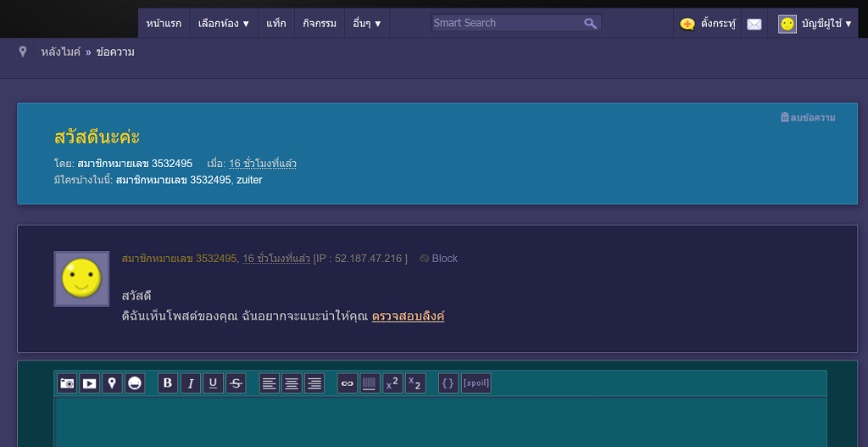Toggle italic formatting

[191, 383]
